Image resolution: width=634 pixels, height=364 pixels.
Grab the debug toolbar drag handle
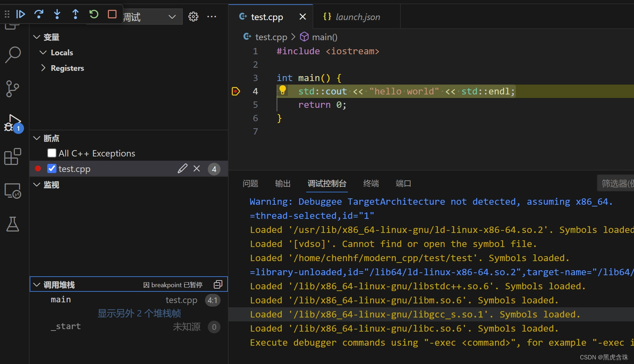point(7,14)
